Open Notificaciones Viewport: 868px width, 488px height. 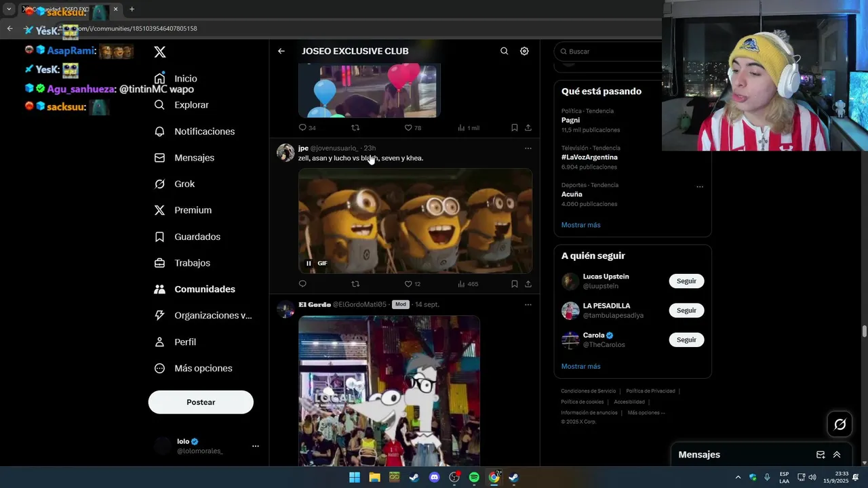(195, 131)
